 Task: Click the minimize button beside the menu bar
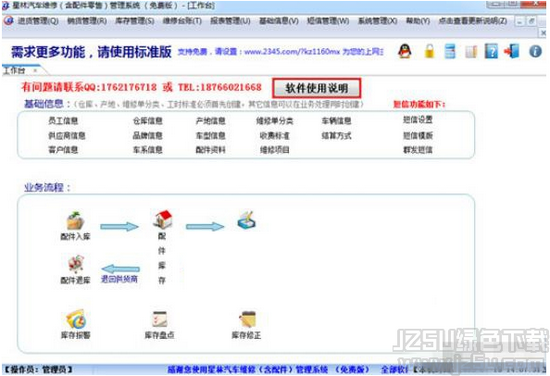tap(520, 21)
